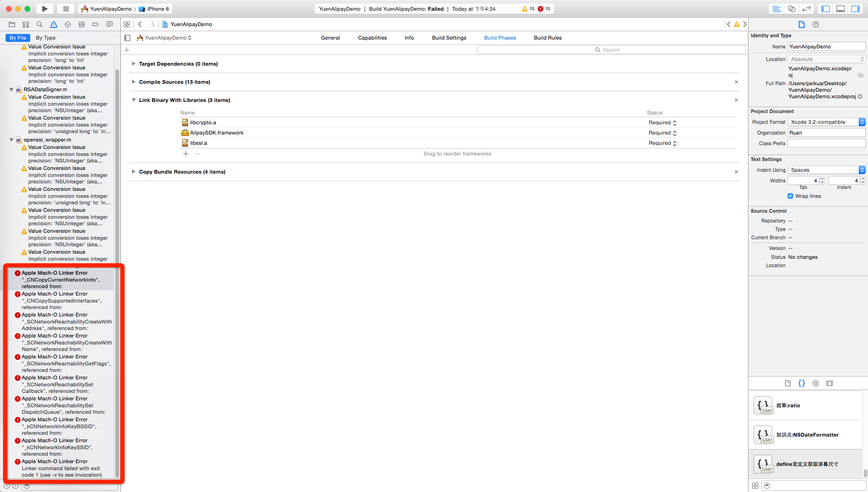Open the Report navigator icon
The width and height of the screenshot is (868, 492).
pyautogui.click(x=110, y=24)
